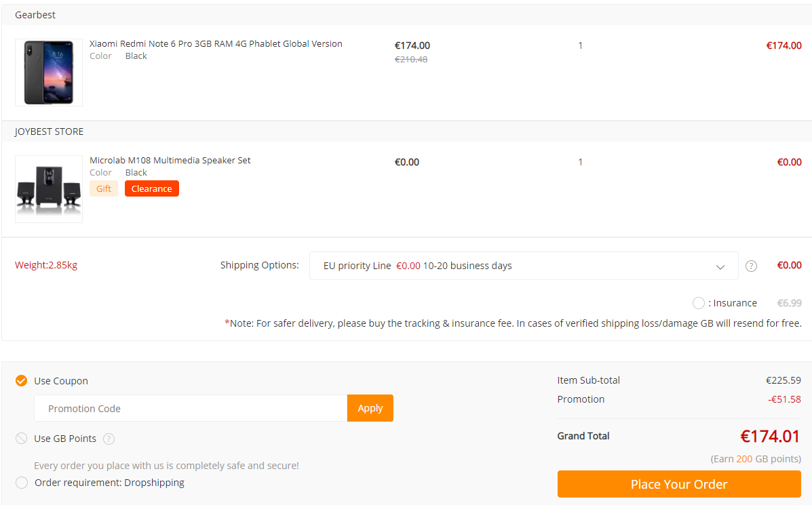
Task: Toggle the Use Coupon checkbox
Action: click(22, 381)
